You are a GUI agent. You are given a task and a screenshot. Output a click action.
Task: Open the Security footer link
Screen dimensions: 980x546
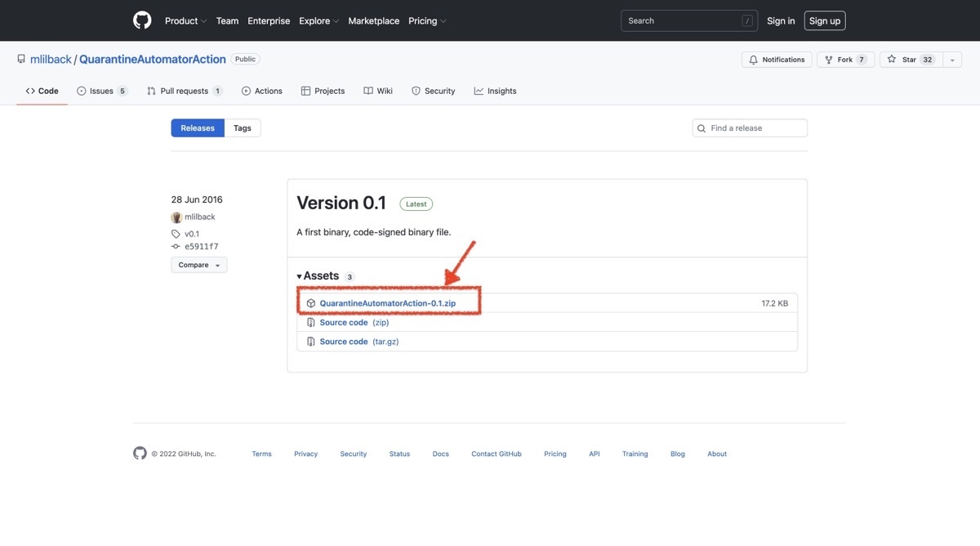coord(354,454)
